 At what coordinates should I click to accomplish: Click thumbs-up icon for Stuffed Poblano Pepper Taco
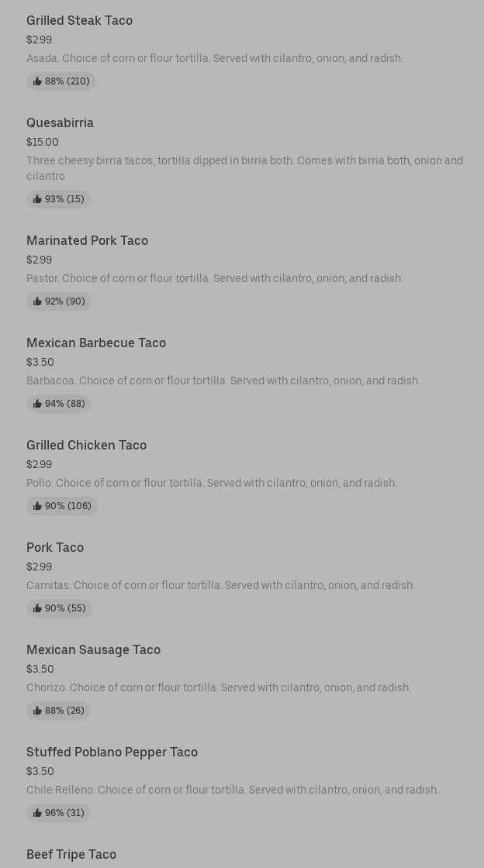(x=37, y=813)
